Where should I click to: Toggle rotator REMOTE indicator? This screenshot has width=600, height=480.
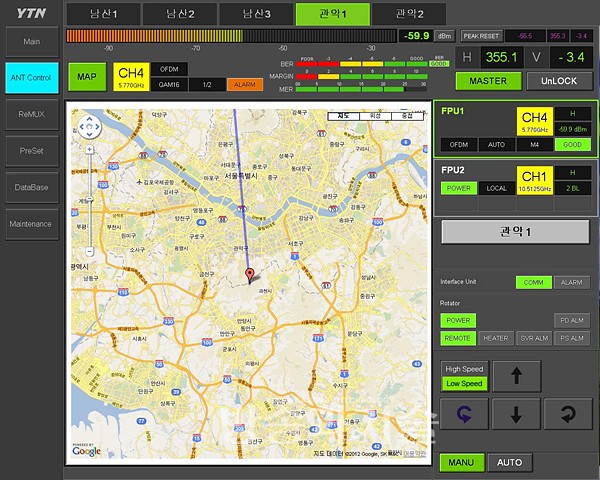[458, 338]
